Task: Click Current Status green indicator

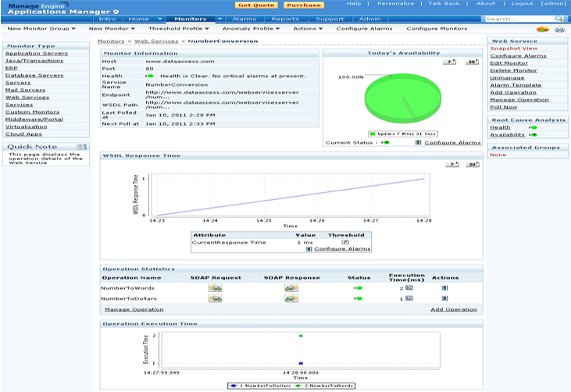Action: tap(386, 143)
